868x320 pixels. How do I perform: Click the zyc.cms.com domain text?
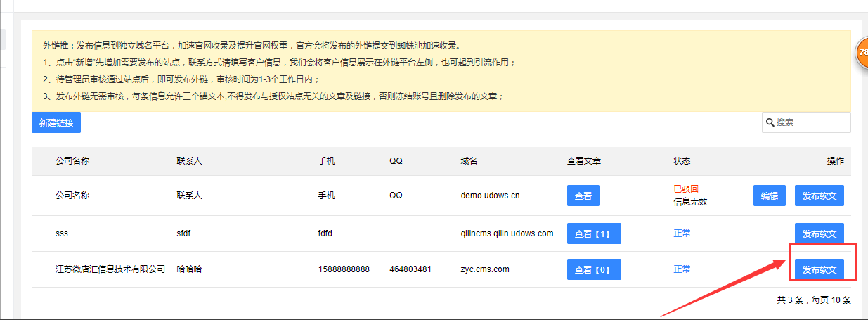coord(485,269)
